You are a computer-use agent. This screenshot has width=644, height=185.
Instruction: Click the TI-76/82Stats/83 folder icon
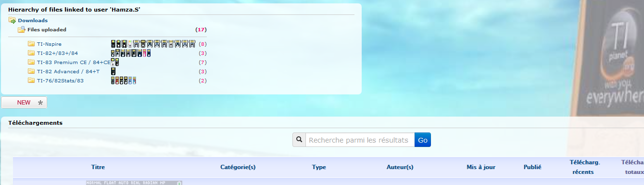click(31, 80)
